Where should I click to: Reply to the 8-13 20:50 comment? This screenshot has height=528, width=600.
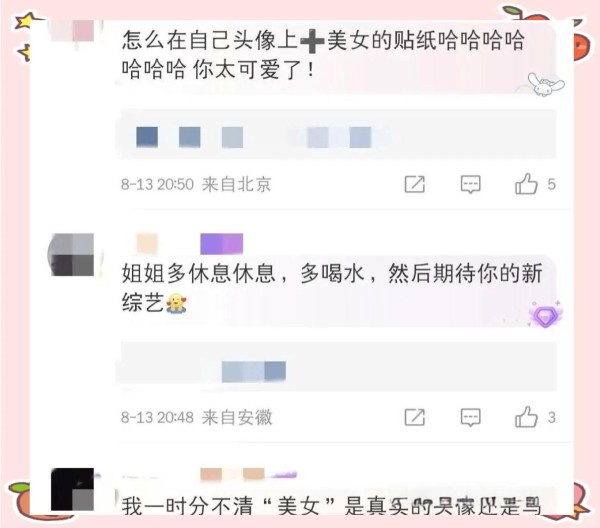pyautogui.click(x=470, y=184)
